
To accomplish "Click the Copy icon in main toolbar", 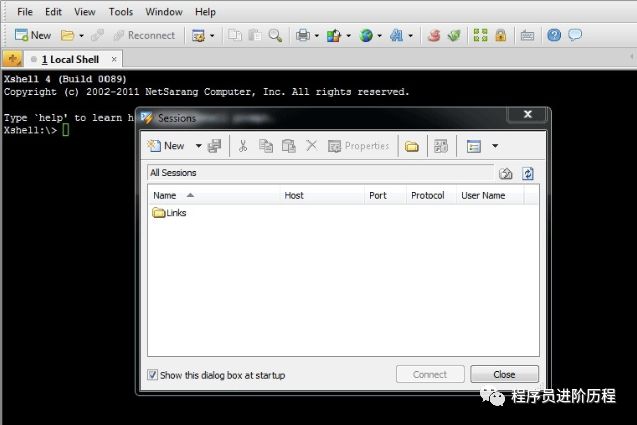I will 235,35.
